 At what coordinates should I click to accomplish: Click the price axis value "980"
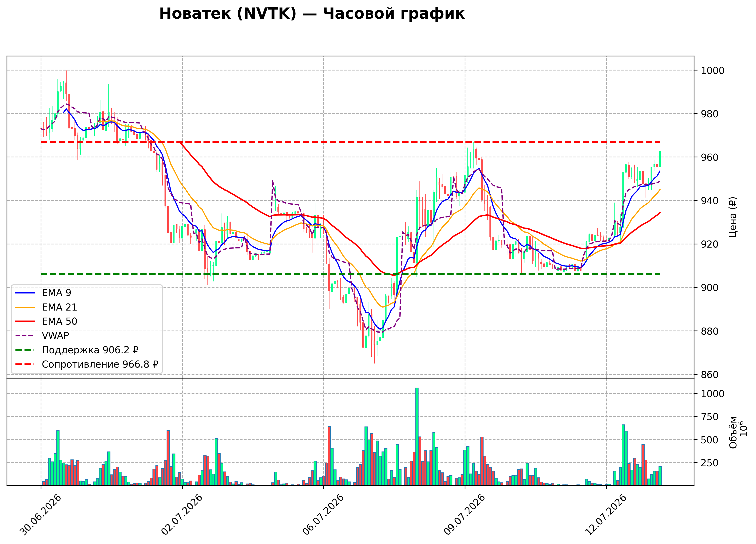pyautogui.click(x=710, y=114)
